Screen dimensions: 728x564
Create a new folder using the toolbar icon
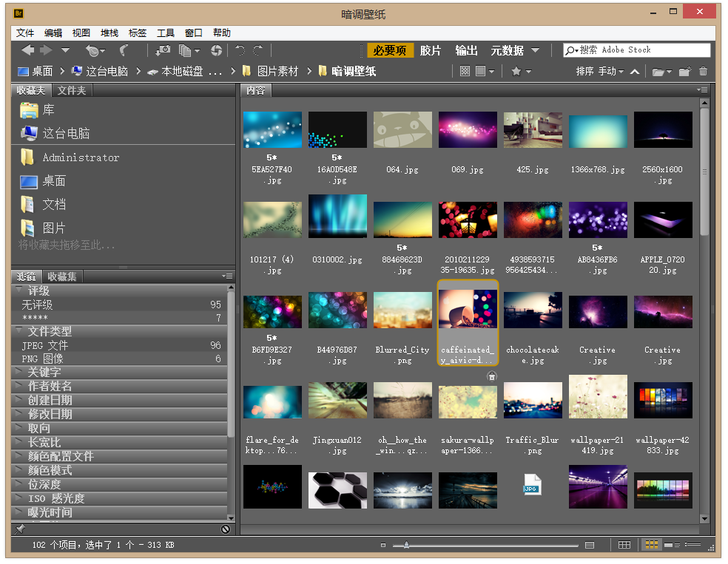(684, 72)
